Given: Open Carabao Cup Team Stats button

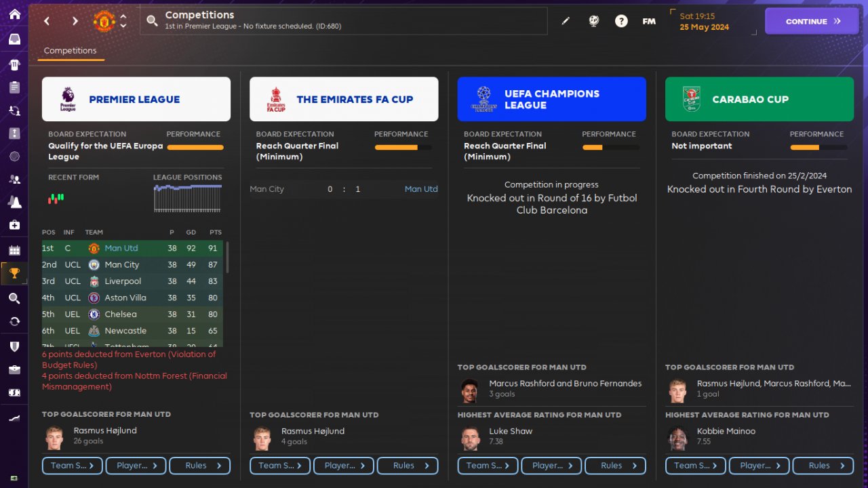Looking at the screenshot, I should click(696, 466).
